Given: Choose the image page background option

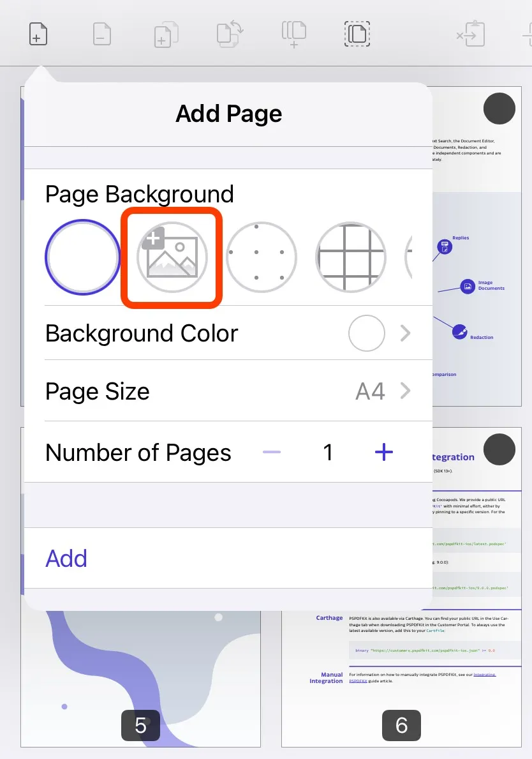Looking at the screenshot, I should coord(172,257).
